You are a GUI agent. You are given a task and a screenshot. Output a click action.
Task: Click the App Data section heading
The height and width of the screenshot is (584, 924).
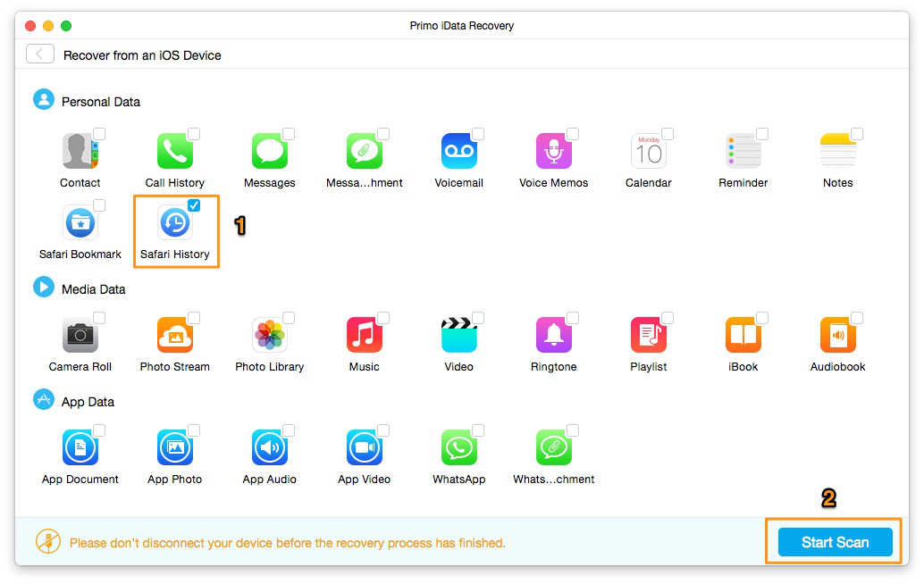coord(88,402)
